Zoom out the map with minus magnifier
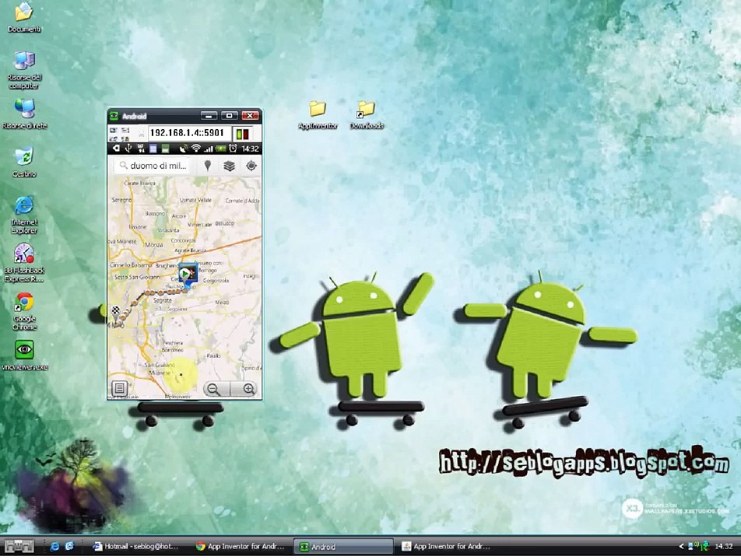The image size is (741, 560). (x=216, y=389)
